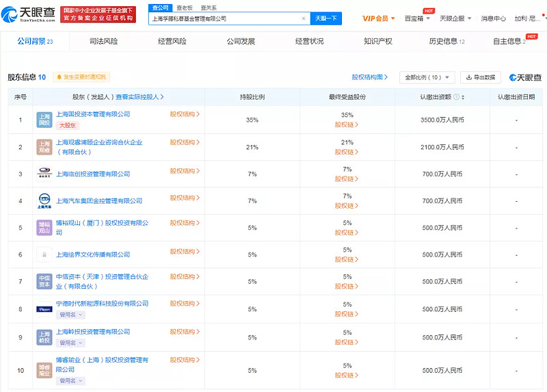Screen dimensions: 547x392
Task: Open 上海绘界文化传播有限公司 link
Action: point(93,254)
